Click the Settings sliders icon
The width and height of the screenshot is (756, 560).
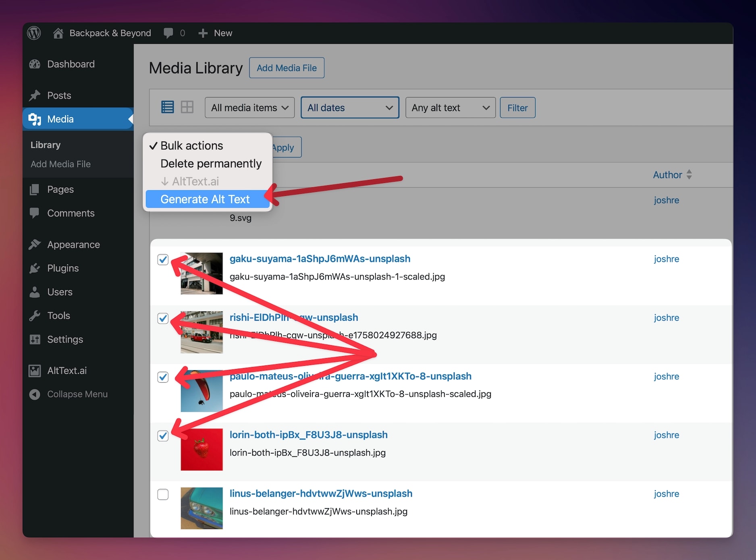point(35,340)
